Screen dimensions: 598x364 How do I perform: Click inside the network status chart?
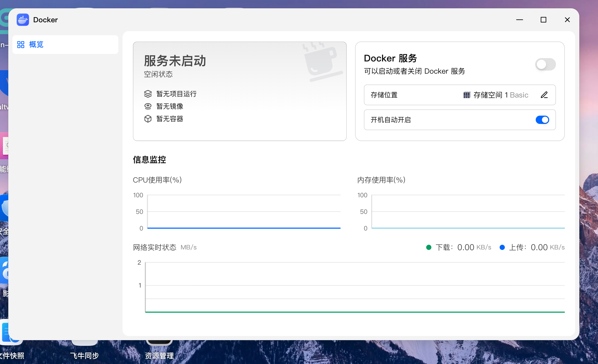pyautogui.click(x=355, y=287)
